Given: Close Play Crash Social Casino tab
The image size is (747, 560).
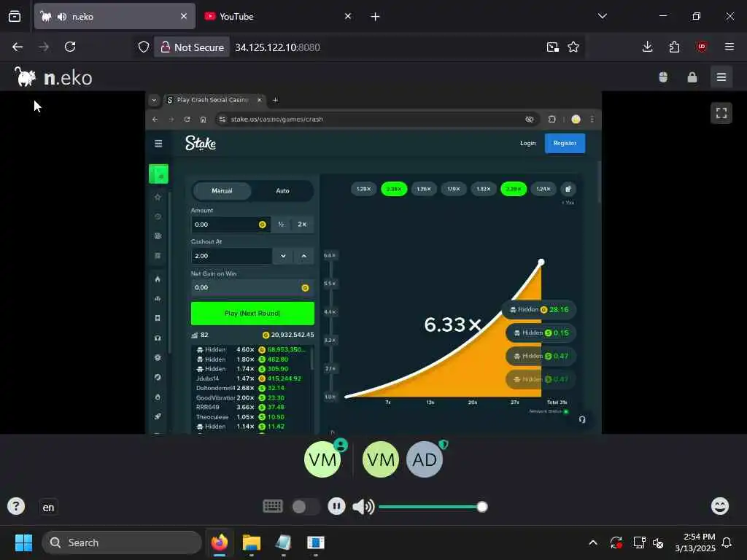Looking at the screenshot, I should tap(259, 100).
